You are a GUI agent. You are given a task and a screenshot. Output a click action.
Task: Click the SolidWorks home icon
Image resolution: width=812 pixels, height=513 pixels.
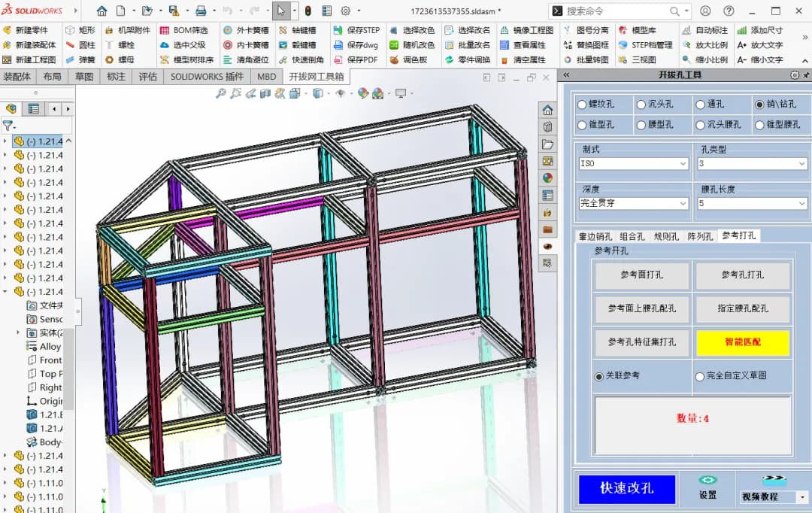101,11
